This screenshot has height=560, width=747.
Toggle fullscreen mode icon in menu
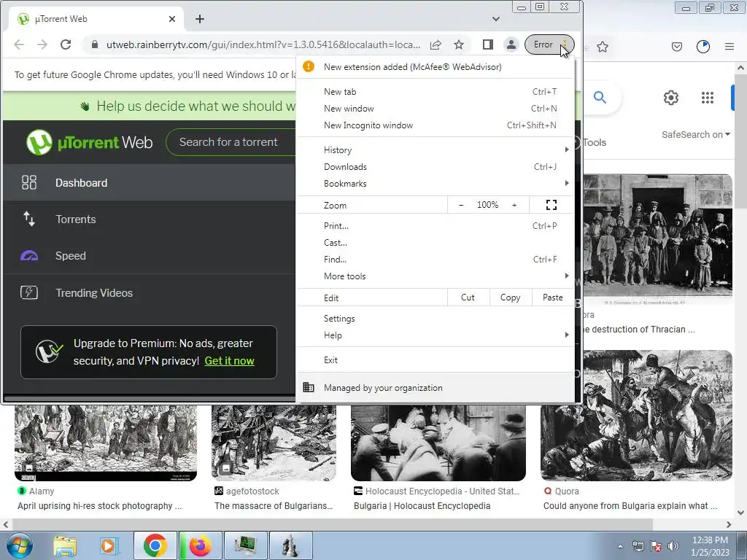click(x=551, y=205)
